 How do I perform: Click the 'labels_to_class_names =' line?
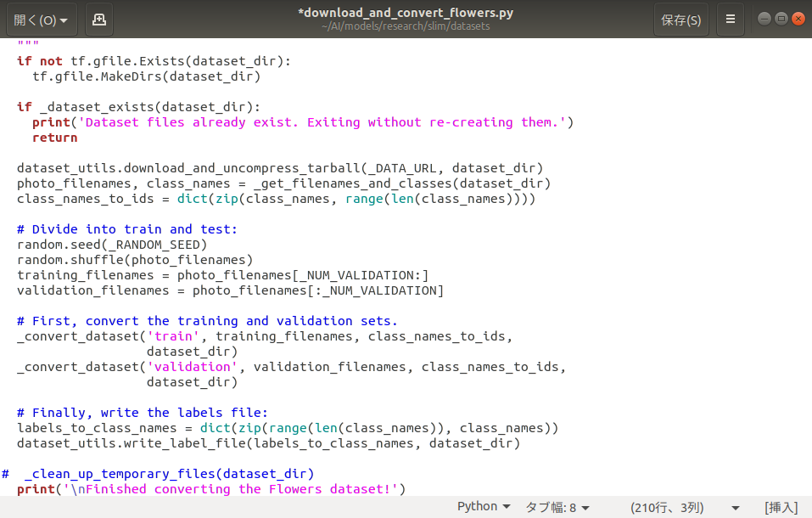tap(288, 428)
